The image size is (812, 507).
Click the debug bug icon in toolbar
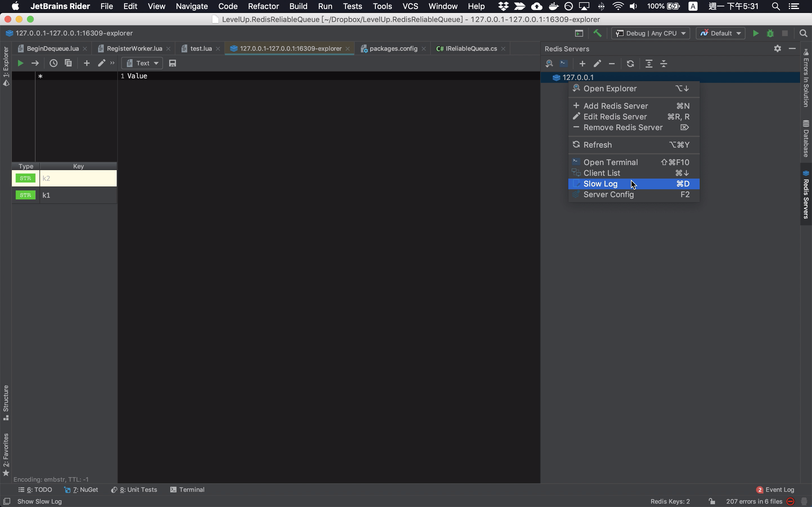pos(770,33)
